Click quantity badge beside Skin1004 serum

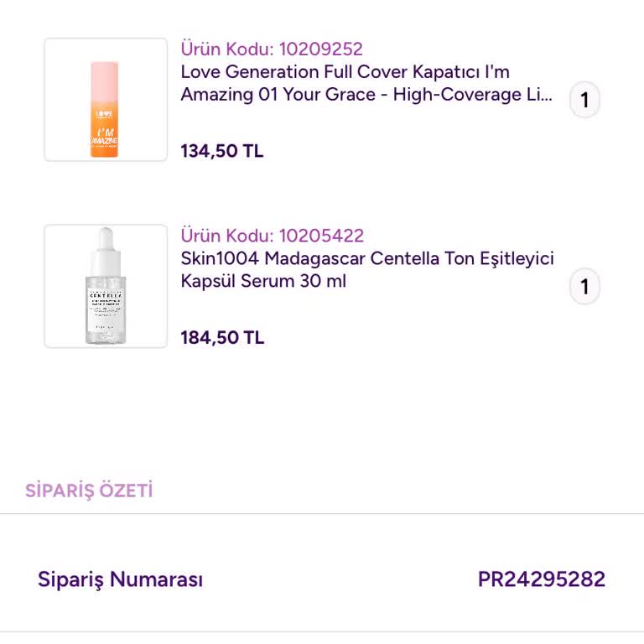(584, 287)
